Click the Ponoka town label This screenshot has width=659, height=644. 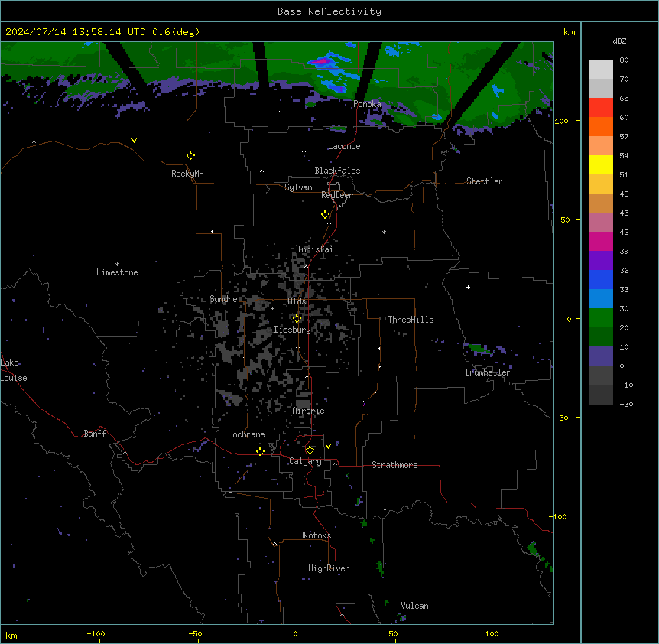367,104
